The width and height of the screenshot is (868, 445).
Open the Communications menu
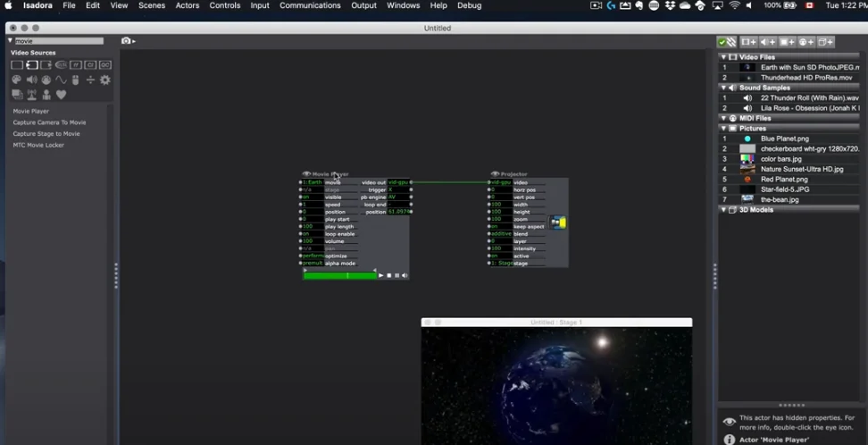click(310, 5)
